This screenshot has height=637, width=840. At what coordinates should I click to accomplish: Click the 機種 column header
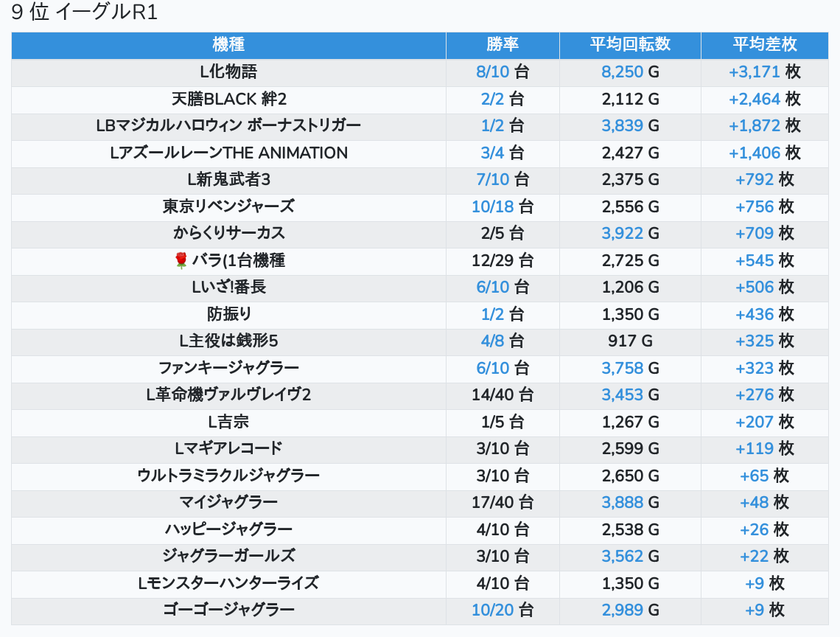coord(228,44)
